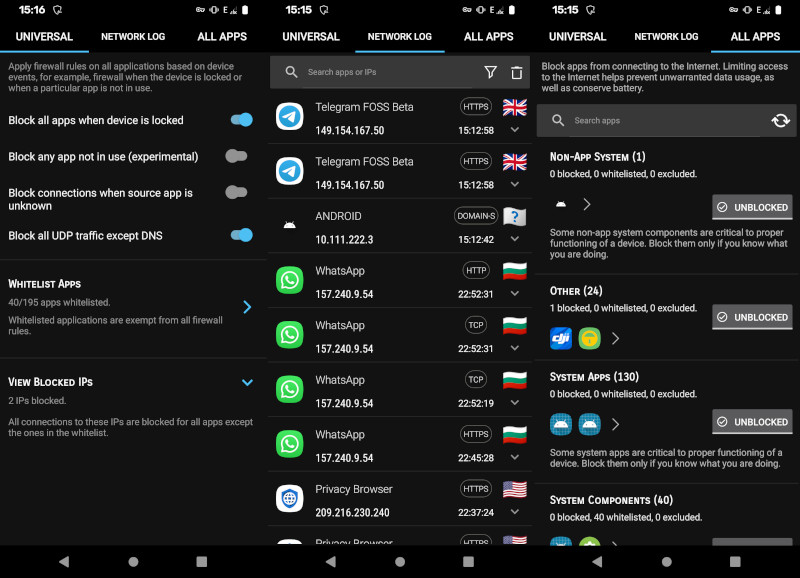This screenshot has width=800, height=578.
Task: Tap the Home navigation button on All Apps screen
Action: pos(667,562)
